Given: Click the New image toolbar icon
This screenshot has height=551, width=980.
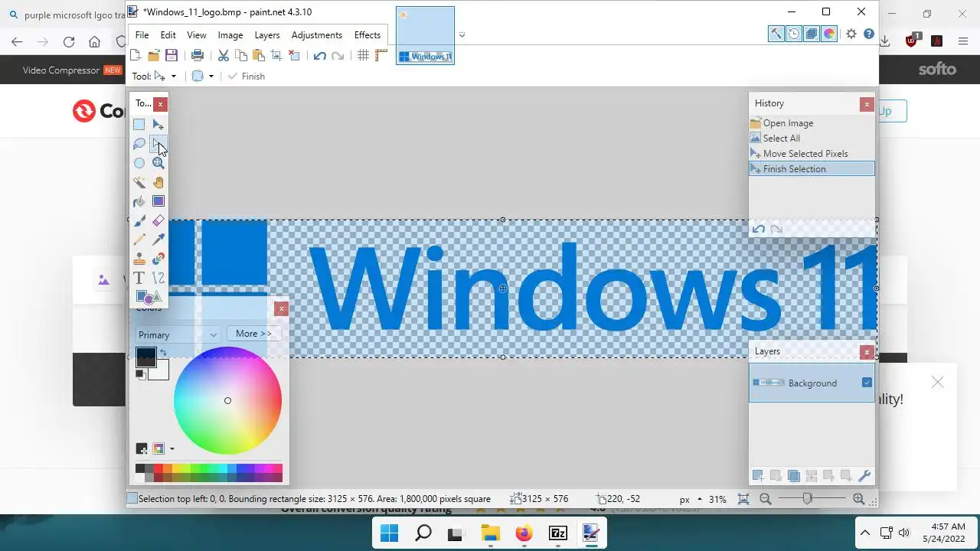Looking at the screenshot, I should [x=136, y=55].
